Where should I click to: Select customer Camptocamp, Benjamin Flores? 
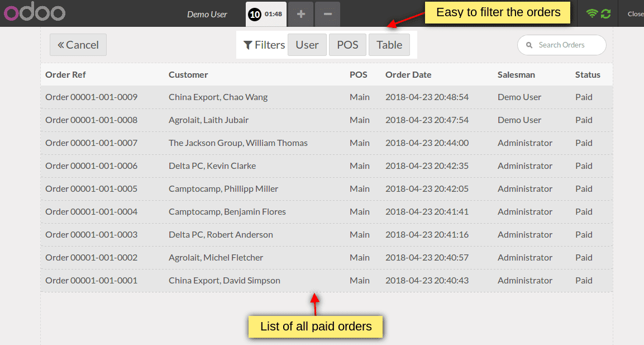(227, 212)
